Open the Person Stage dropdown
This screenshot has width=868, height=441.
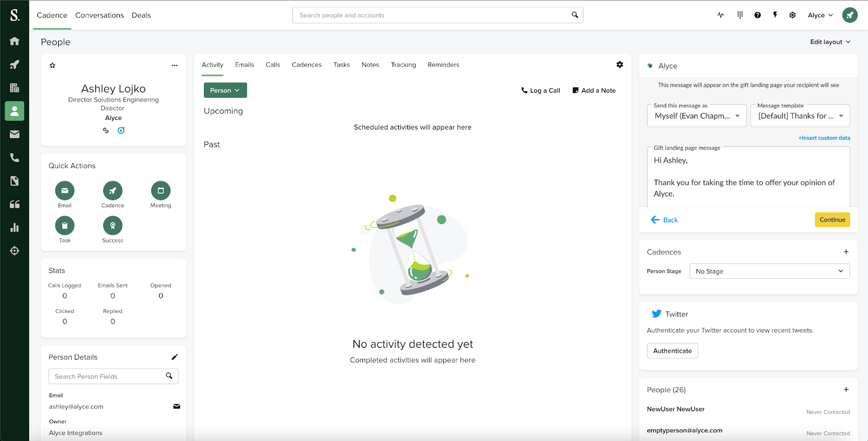point(769,271)
